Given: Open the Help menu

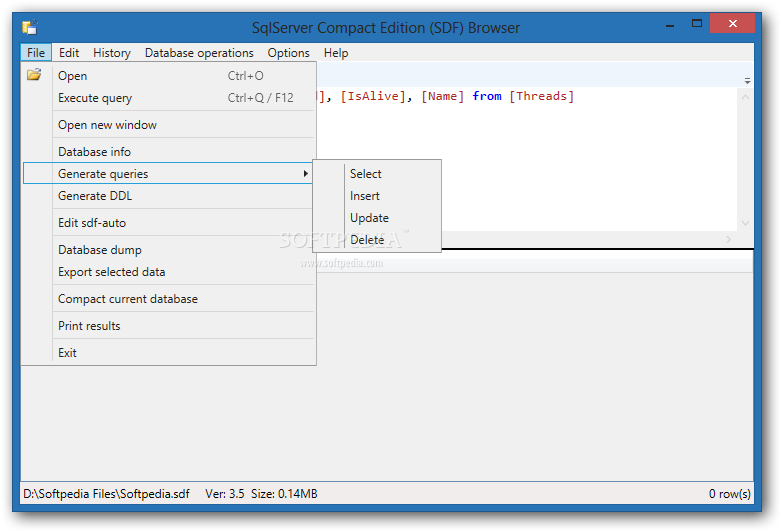Looking at the screenshot, I should pos(336,53).
